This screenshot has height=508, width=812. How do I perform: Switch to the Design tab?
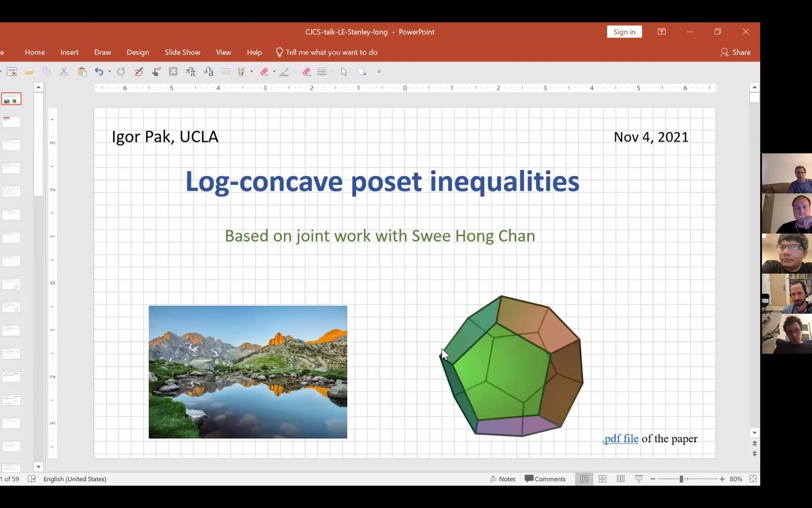click(x=137, y=52)
